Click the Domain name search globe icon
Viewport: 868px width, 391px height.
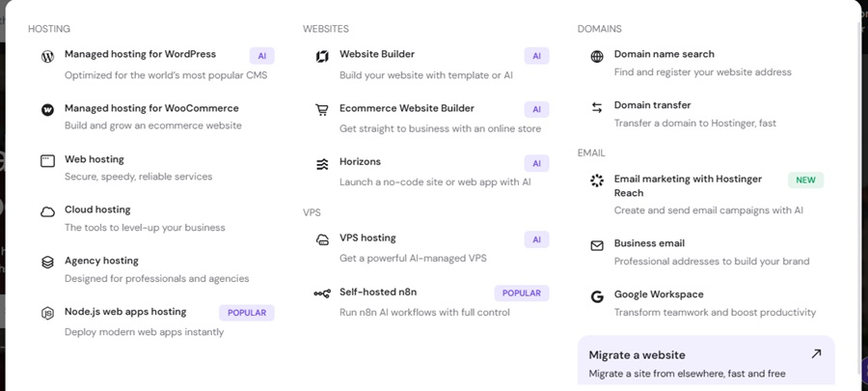tap(597, 56)
